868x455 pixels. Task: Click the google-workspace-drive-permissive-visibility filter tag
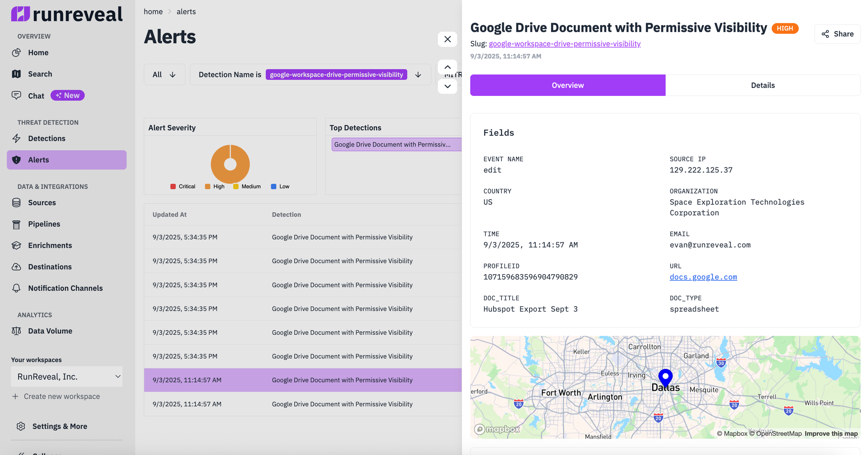(336, 75)
